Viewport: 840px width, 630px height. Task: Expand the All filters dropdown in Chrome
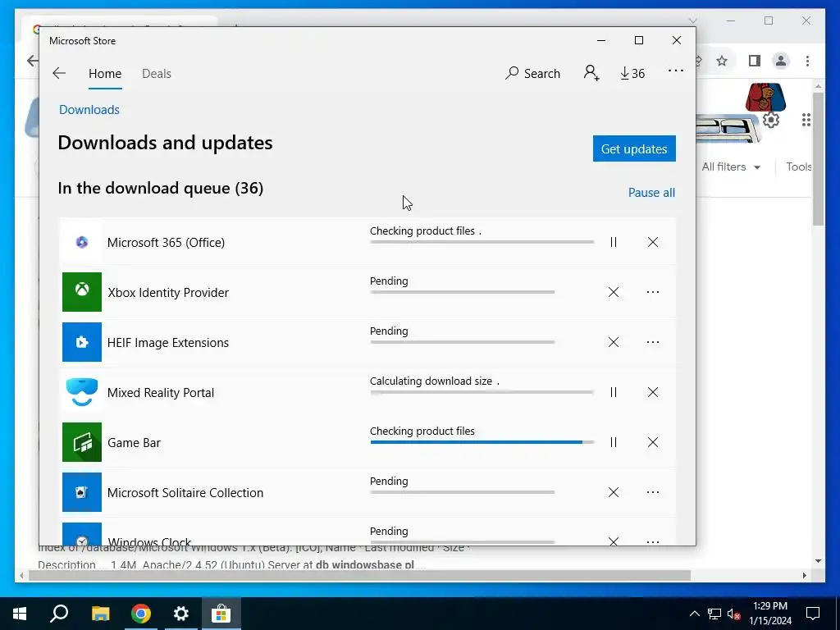tap(731, 167)
